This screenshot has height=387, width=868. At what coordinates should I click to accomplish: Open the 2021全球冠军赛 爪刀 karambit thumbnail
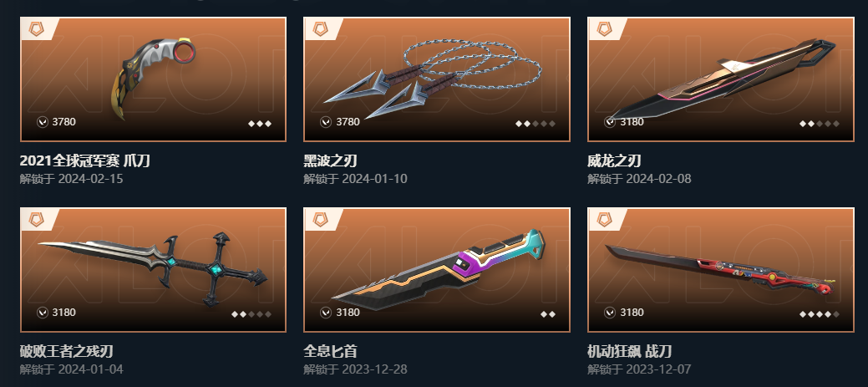[154, 79]
